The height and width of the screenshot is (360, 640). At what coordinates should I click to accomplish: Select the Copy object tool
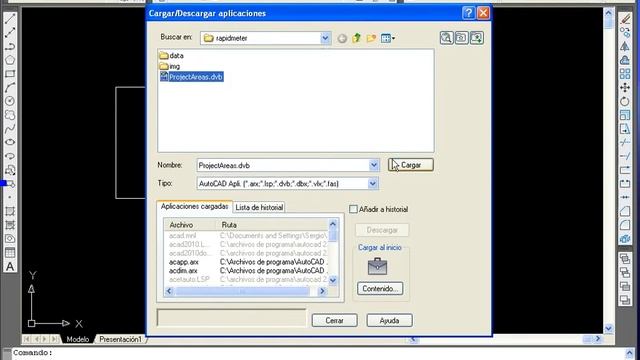(x=625, y=33)
